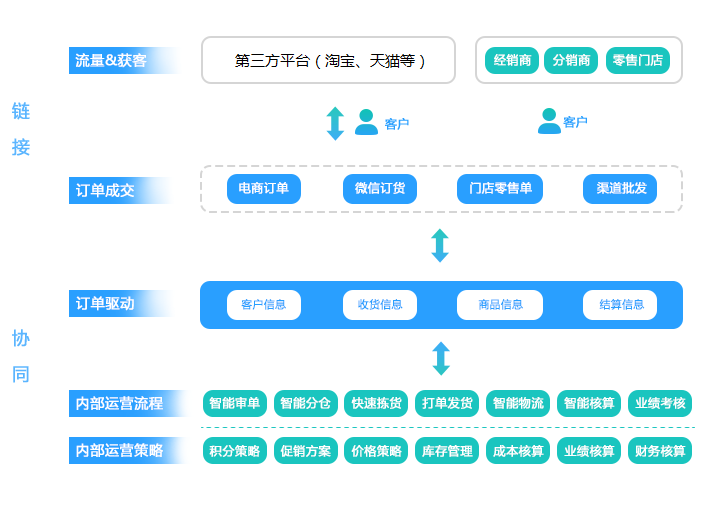The image size is (708, 508).
Task: Click the 流量&获客 section label
Action: [124, 60]
